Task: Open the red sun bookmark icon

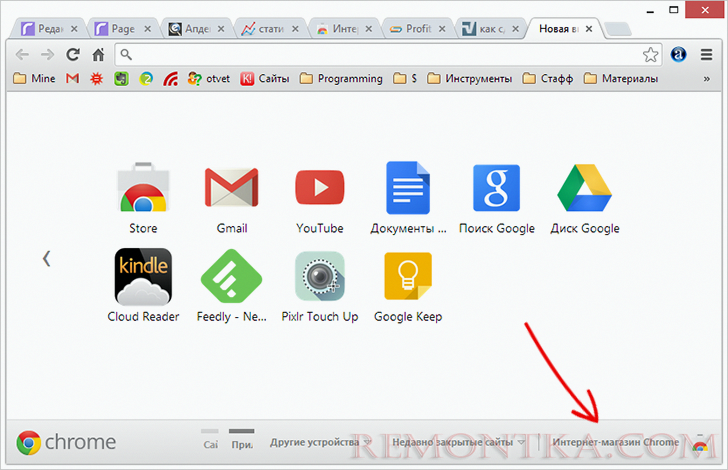Action: pyautogui.click(x=96, y=78)
